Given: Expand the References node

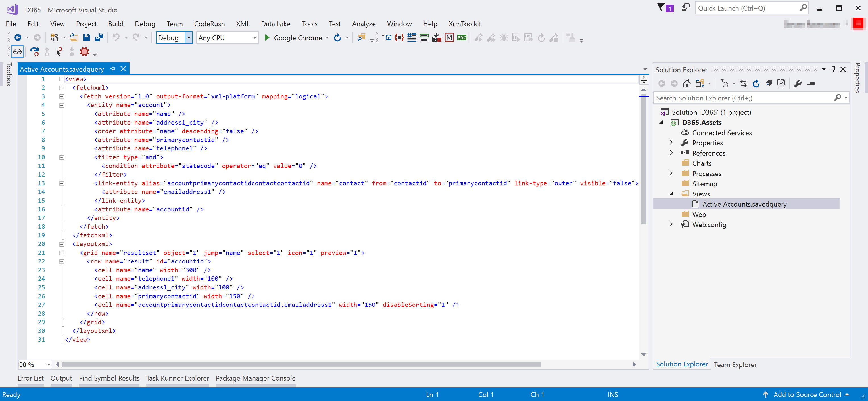Looking at the screenshot, I should (x=671, y=152).
